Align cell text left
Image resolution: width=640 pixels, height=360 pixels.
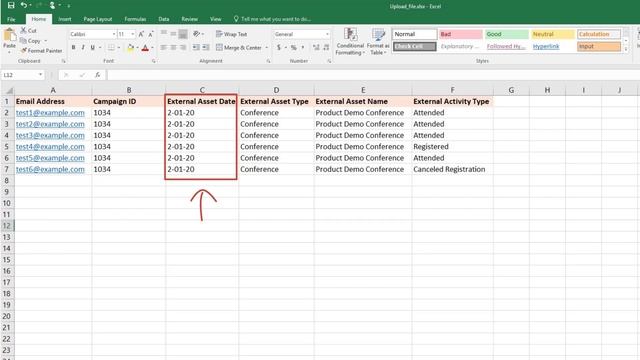click(x=164, y=48)
